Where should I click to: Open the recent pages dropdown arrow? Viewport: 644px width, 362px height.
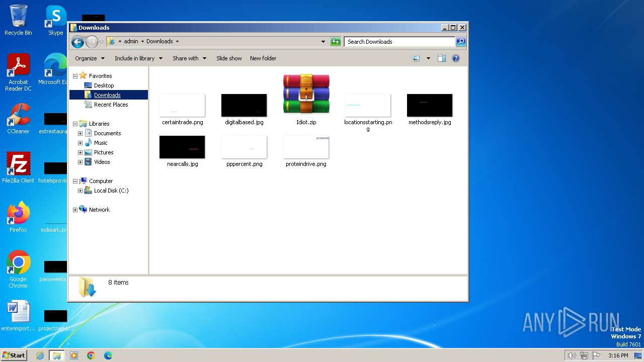(101, 42)
